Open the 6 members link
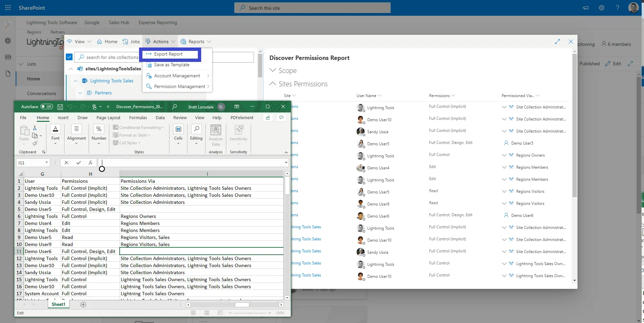 (616, 44)
